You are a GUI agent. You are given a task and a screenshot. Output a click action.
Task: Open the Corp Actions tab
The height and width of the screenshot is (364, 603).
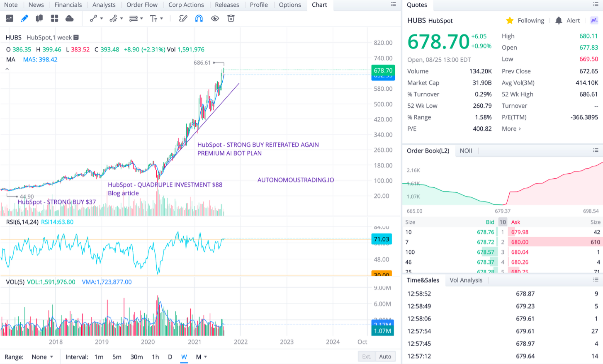(x=186, y=5)
